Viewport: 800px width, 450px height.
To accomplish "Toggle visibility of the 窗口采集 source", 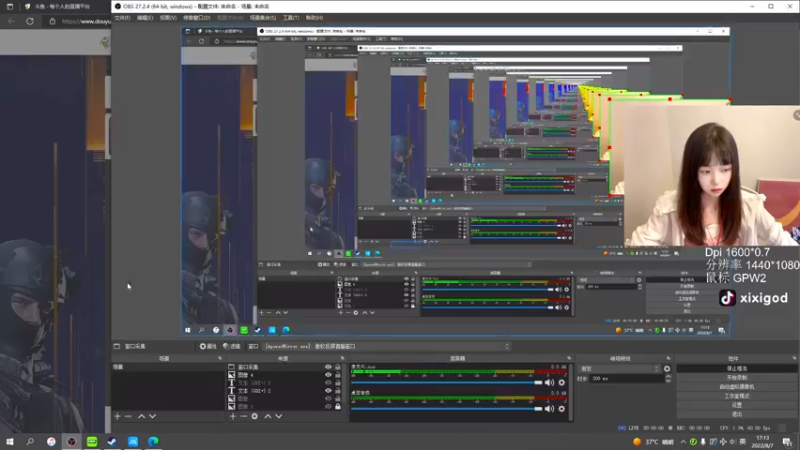I will tap(328, 367).
